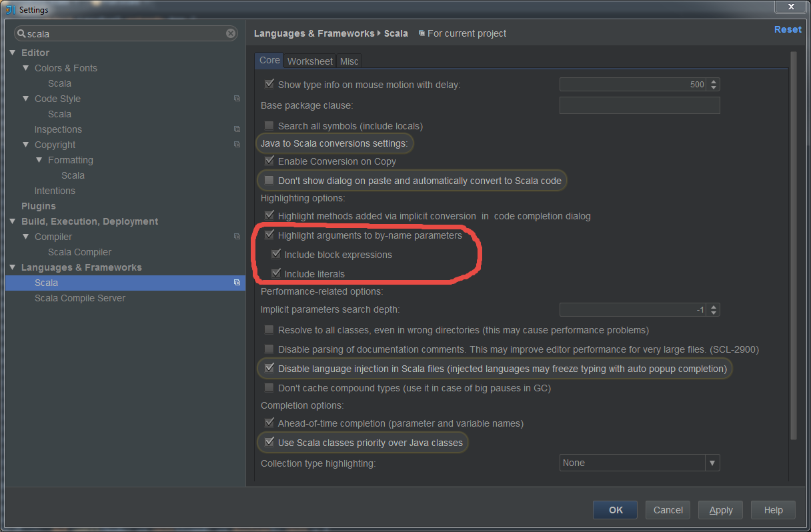Collapse Languages & Frameworks section

pyautogui.click(x=13, y=267)
